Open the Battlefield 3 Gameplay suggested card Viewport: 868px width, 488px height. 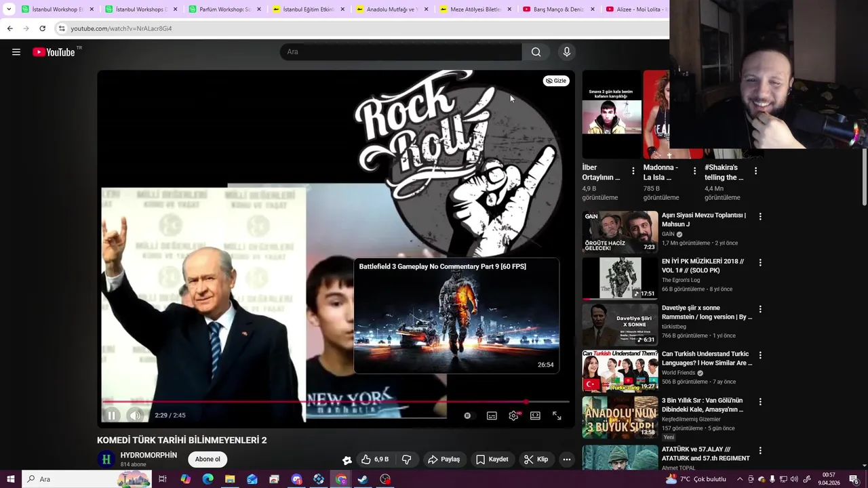tap(456, 316)
